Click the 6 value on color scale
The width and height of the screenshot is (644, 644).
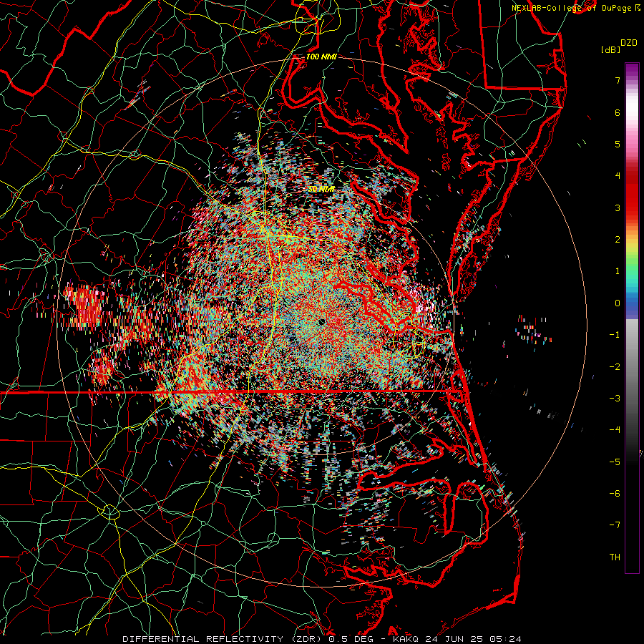point(618,112)
